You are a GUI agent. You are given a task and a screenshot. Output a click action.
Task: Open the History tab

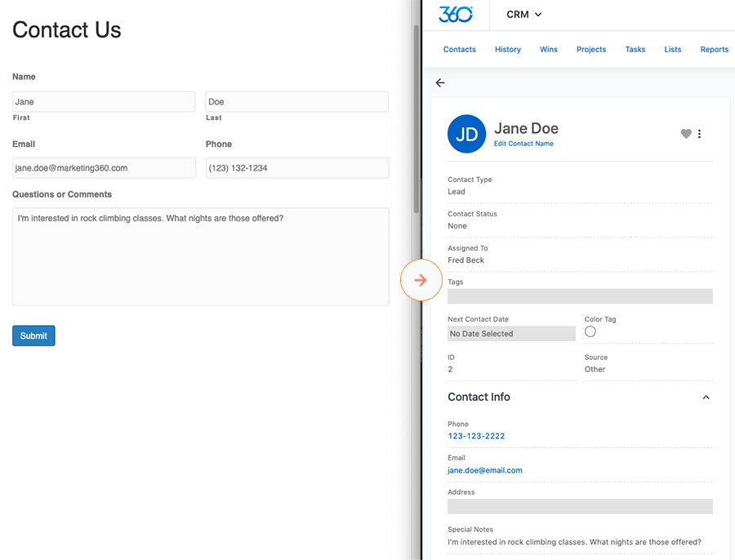pos(508,49)
